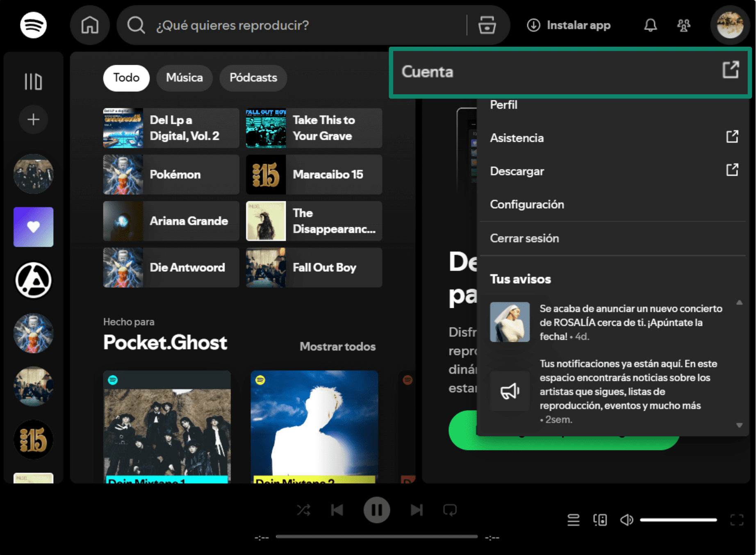
Task: Open the user profile avatar menu
Action: point(730,25)
